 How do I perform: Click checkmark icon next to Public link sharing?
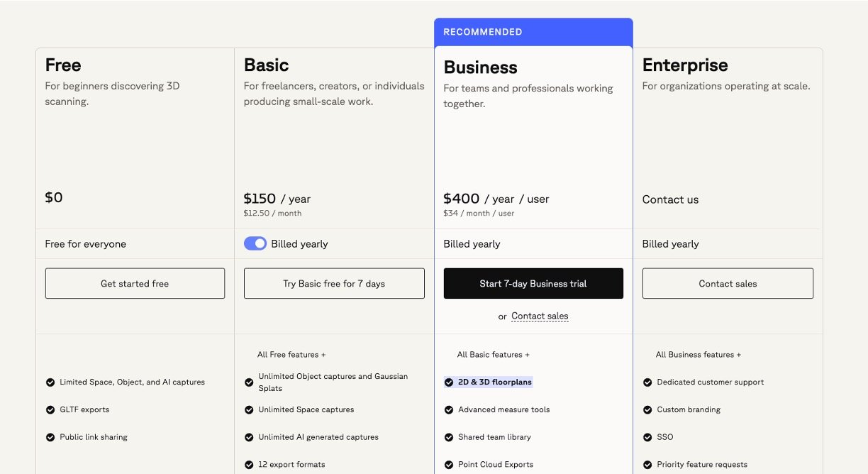pos(50,438)
